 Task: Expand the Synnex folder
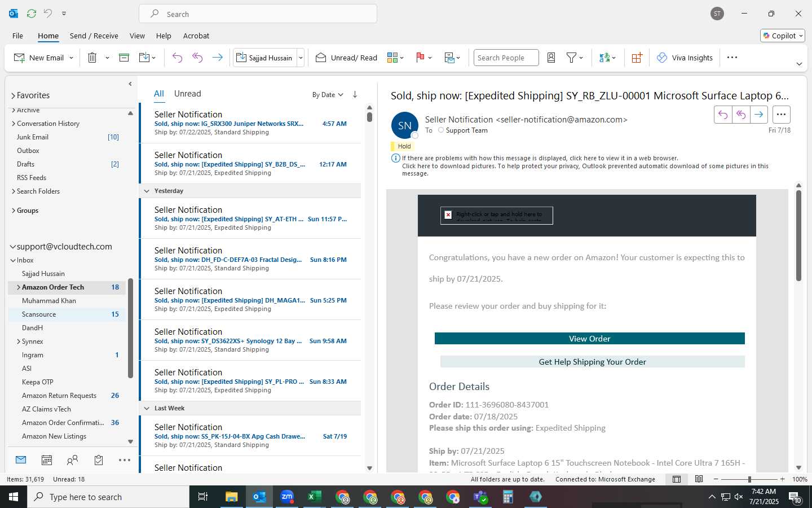[x=19, y=341]
